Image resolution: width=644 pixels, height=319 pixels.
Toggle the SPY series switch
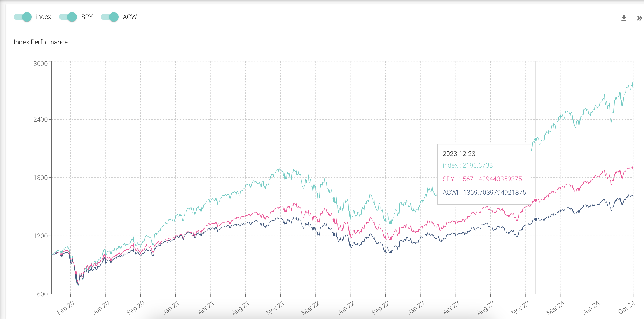tap(68, 17)
